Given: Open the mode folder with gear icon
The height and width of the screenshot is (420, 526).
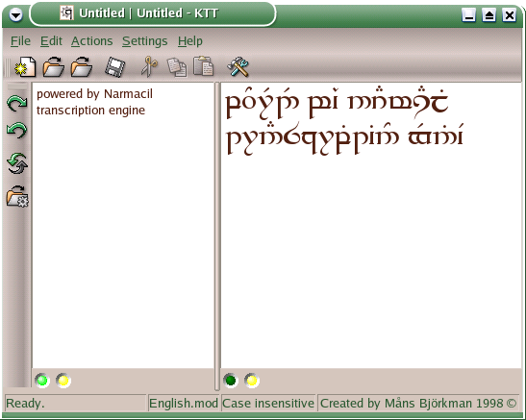Looking at the screenshot, I should click(17, 196).
